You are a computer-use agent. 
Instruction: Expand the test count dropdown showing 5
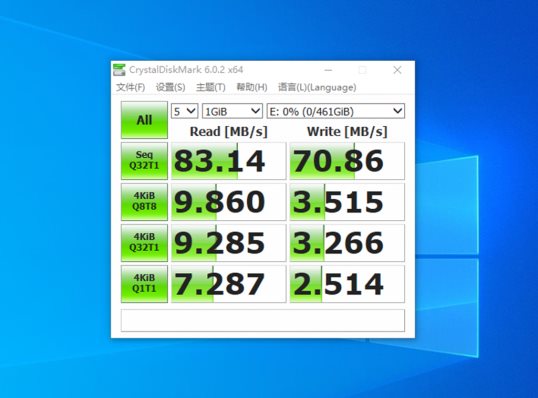(185, 111)
